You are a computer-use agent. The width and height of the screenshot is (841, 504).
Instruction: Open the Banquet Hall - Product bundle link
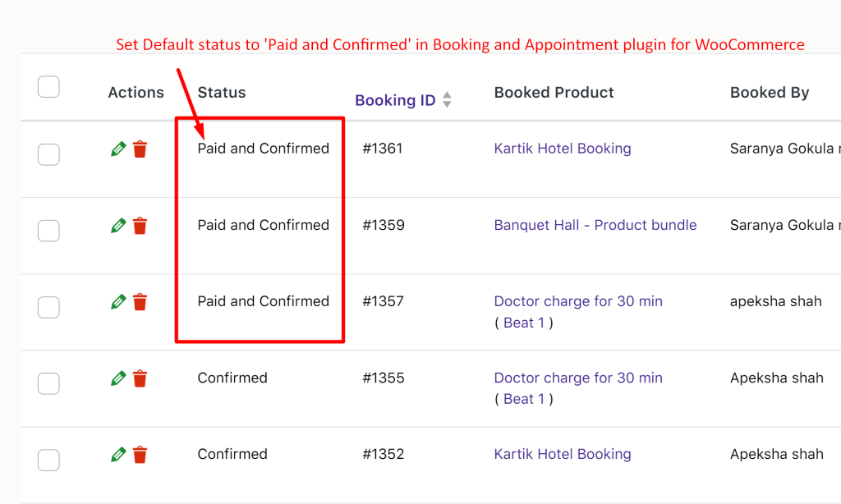tap(595, 225)
